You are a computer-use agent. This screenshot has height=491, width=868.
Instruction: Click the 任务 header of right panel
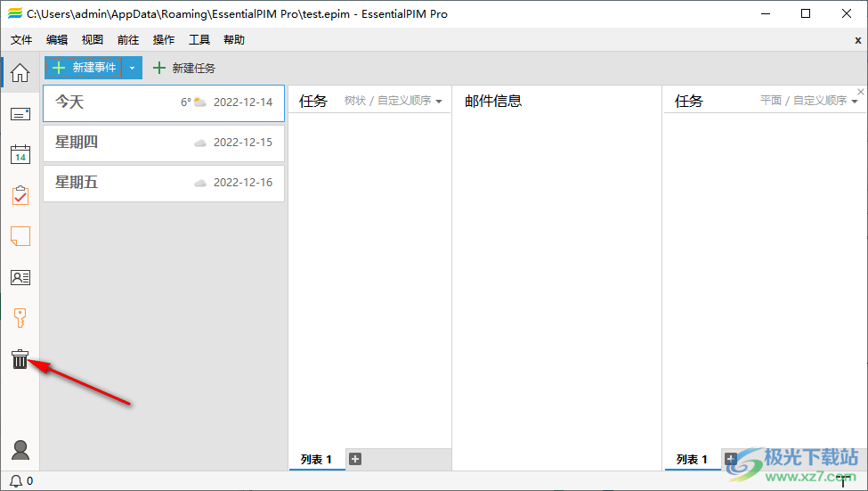coord(689,101)
